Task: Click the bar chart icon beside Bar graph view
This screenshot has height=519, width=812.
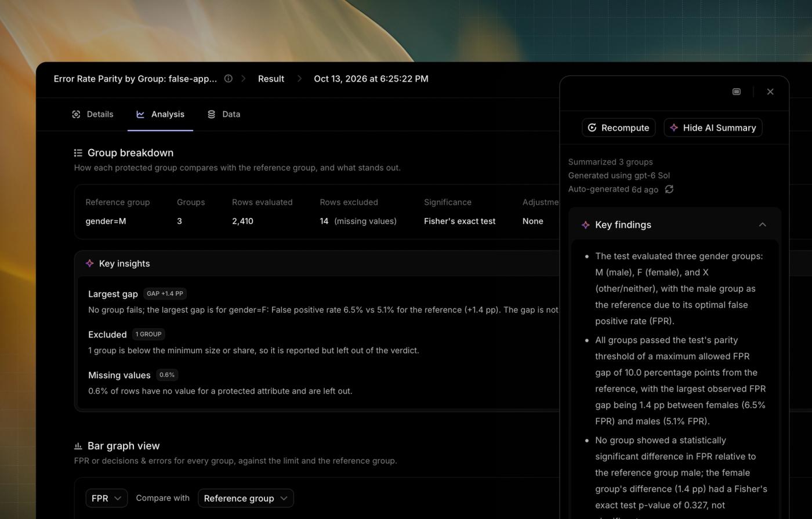Action: point(78,446)
